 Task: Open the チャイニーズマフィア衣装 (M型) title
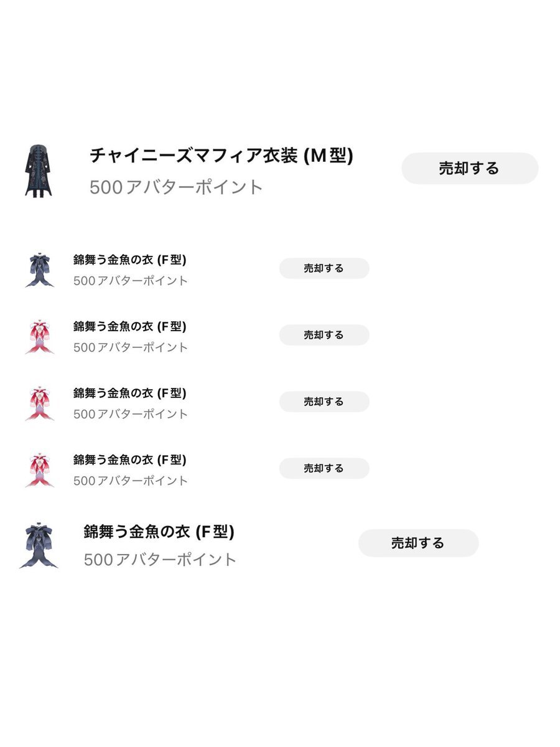pyautogui.click(x=222, y=155)
